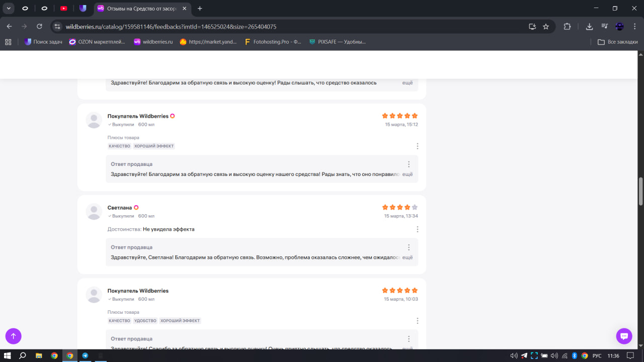This screenshot has height=362, width=644.
Task: Open the 'OZON маркетплей...' bookmark
Action: coord(97,42)
